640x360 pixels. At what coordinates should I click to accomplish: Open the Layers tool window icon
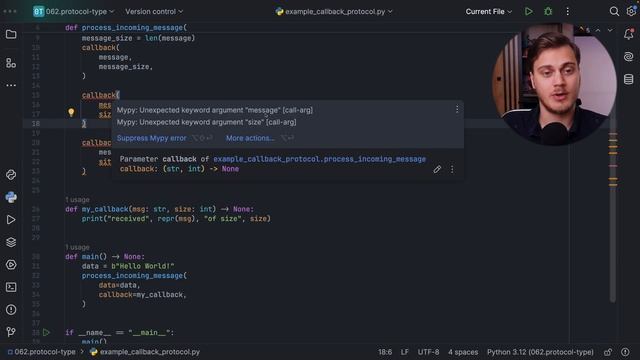coord(11,242)
